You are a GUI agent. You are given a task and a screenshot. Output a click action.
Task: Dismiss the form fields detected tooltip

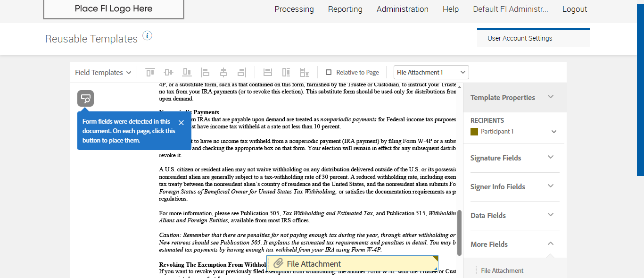click(x=181, y=123)
